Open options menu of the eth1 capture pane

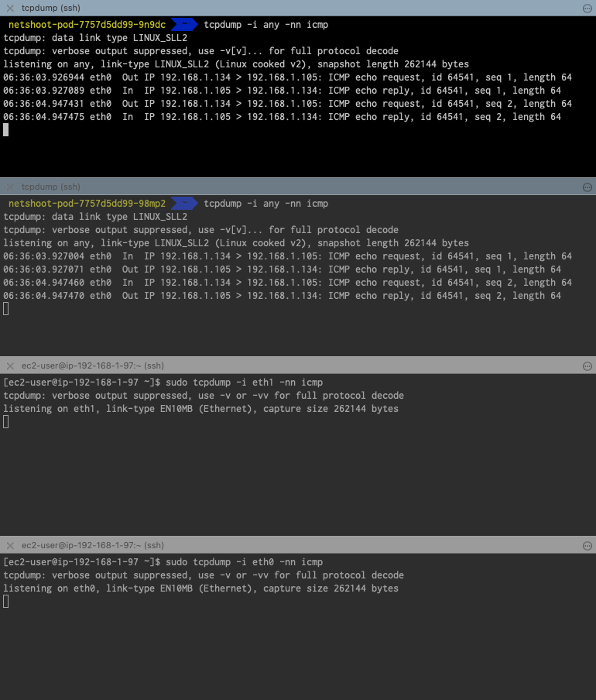(x=587, y=366)
